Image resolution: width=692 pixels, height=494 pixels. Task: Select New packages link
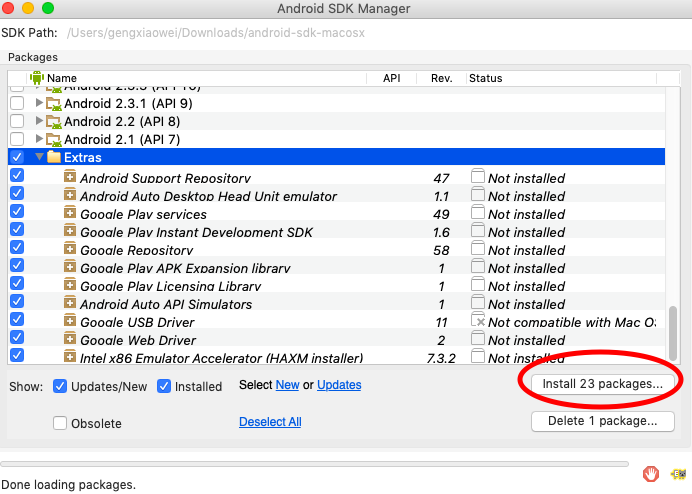click(287, 385)
